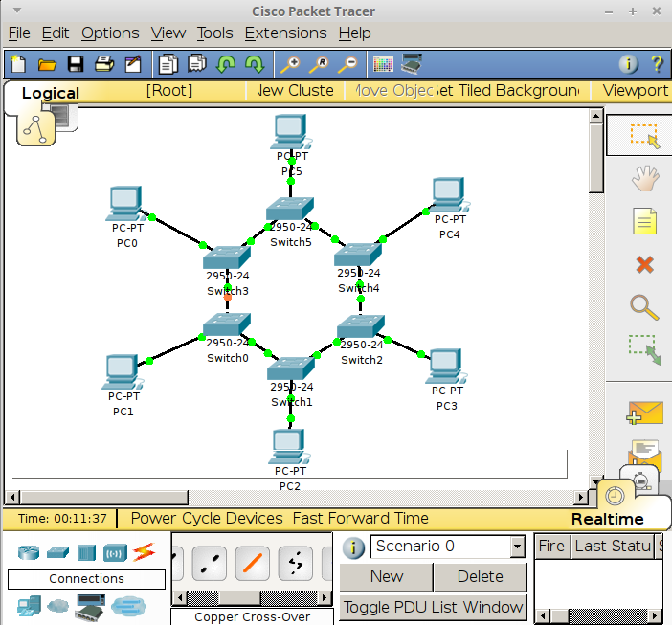Image resolution: width=672 pixels, height=625 pixels.
Task: Open the File menu
Action: pos(19,33)
